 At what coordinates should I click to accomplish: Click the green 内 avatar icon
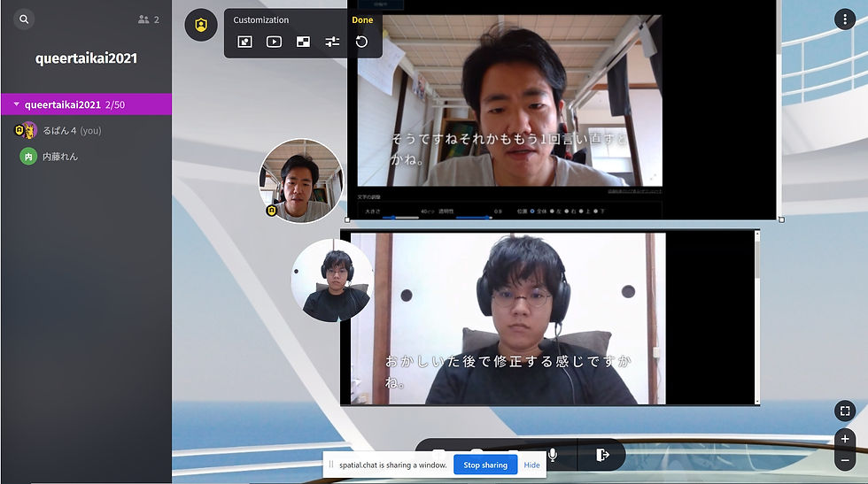(x=28, y=157)
